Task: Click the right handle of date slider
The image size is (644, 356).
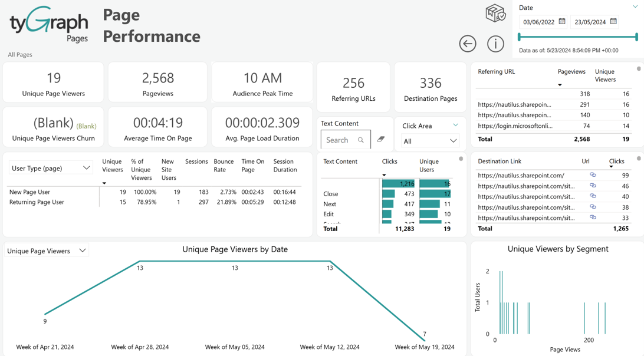Action: (x=636, y=37)
